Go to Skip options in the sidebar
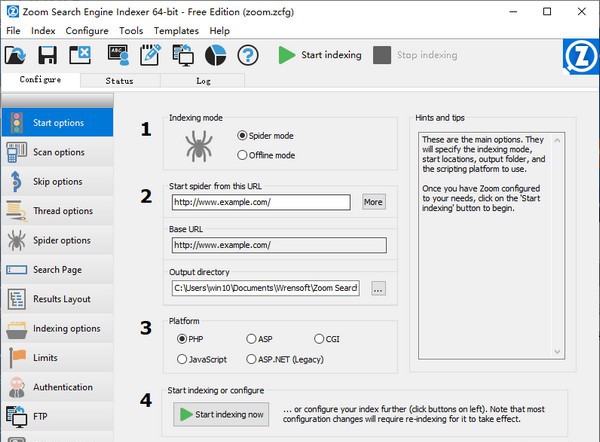The image size is (600, 442). pos(58,181)
